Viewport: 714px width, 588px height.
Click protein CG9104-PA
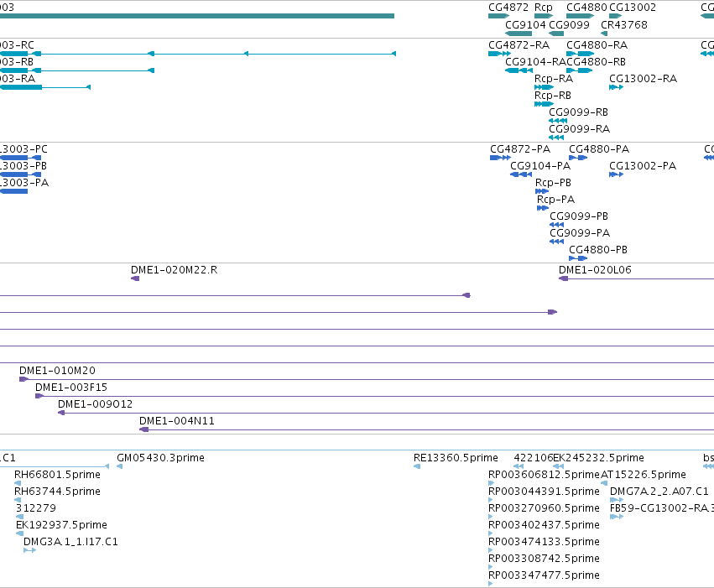540,166
